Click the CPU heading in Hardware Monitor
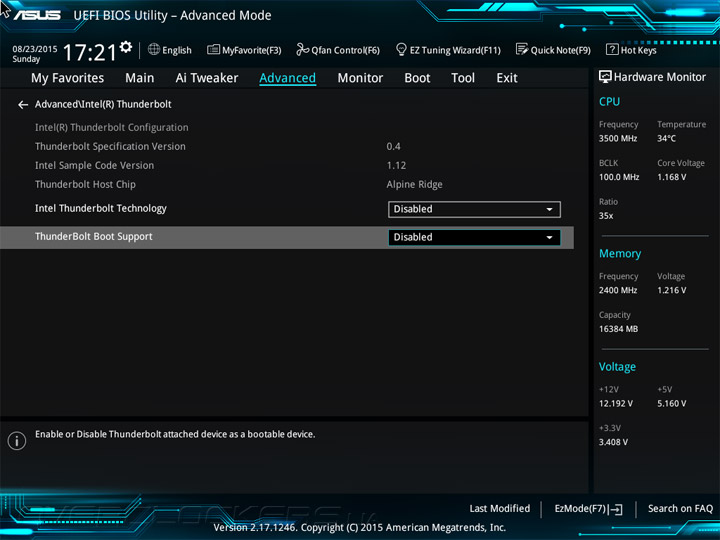The height and width of the screenshot is (540, 720). pos(609,101)
